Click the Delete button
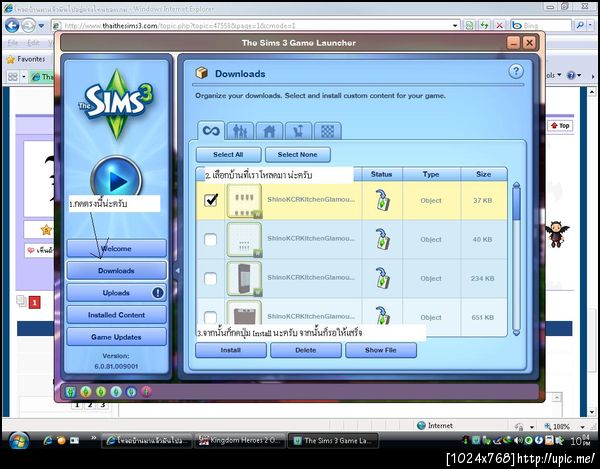 tap(306, 350)
